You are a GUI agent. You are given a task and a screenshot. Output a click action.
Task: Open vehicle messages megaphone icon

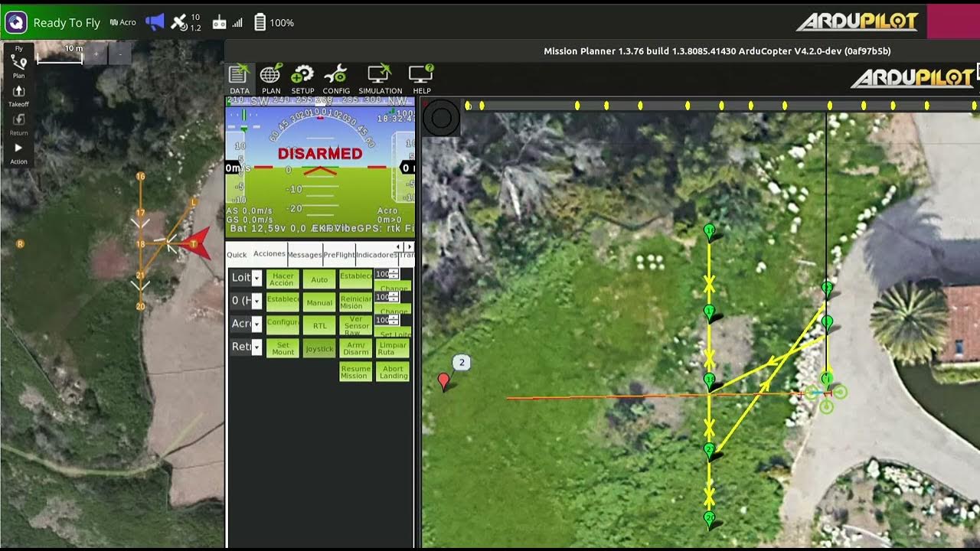pyautogui.click(x=155, y=22)
